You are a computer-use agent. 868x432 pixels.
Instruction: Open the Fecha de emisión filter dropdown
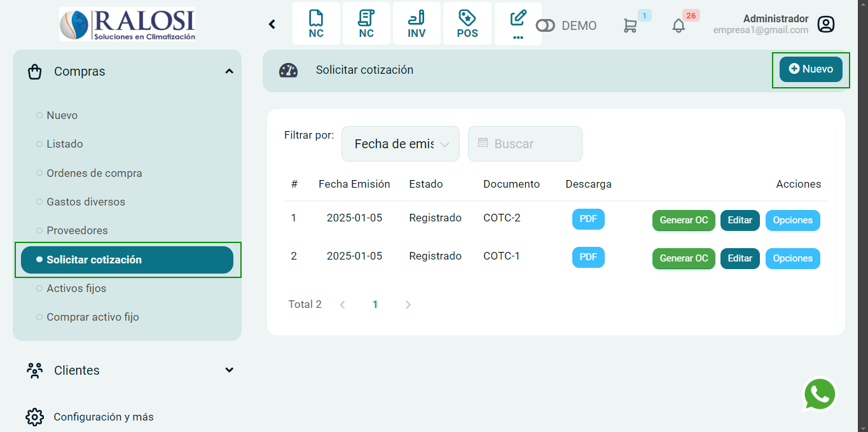pos(401,144)
